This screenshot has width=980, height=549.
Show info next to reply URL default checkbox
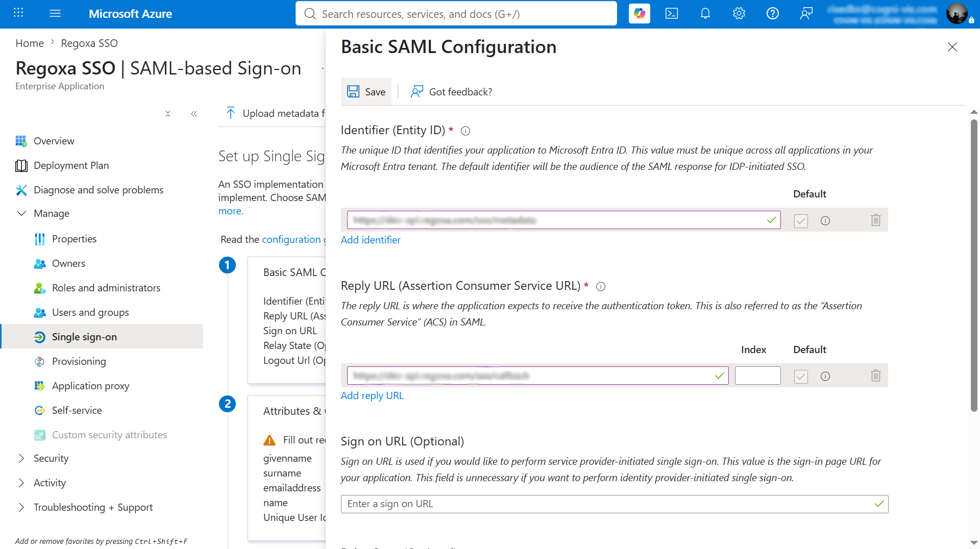pyautogui.click(x=825, y=376)
